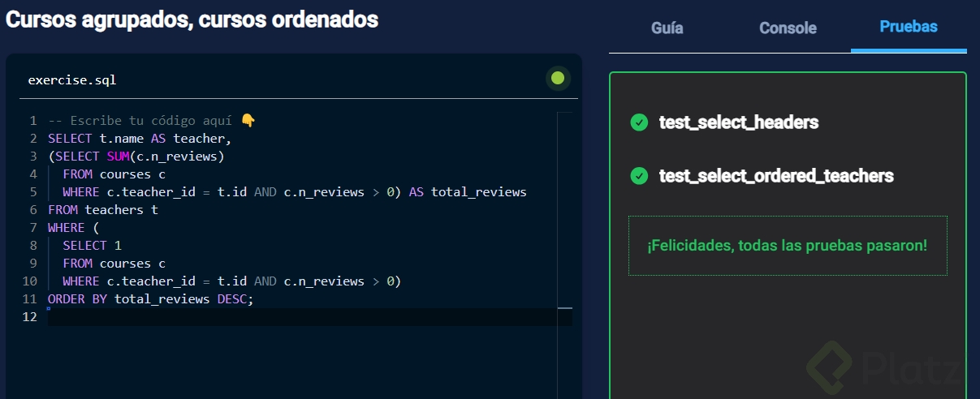The width and height of the screenshot is (980, 399).
Task: Click the page title Cursos agrupados, cursos ordenados
Action: pos(192,19)
